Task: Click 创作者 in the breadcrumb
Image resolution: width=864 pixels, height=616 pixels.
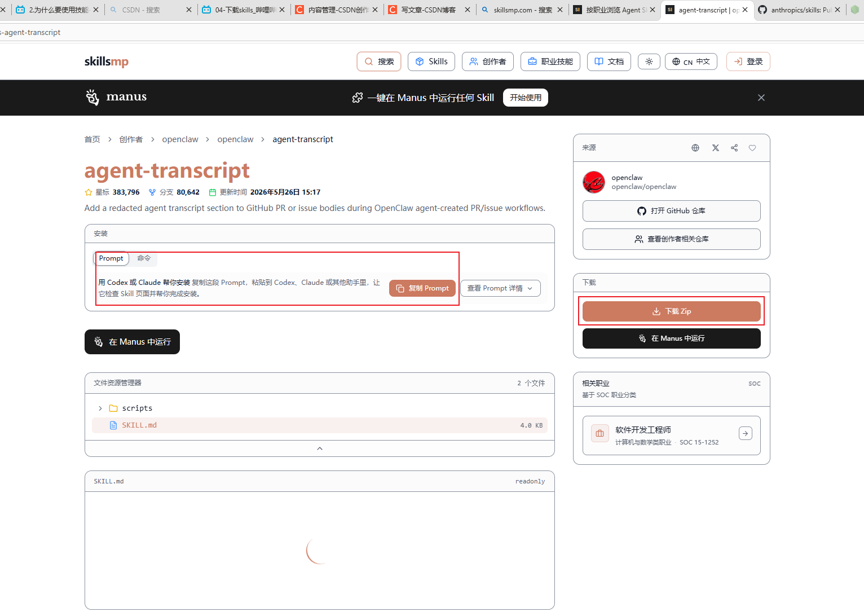Action: [x=131, y=139]
